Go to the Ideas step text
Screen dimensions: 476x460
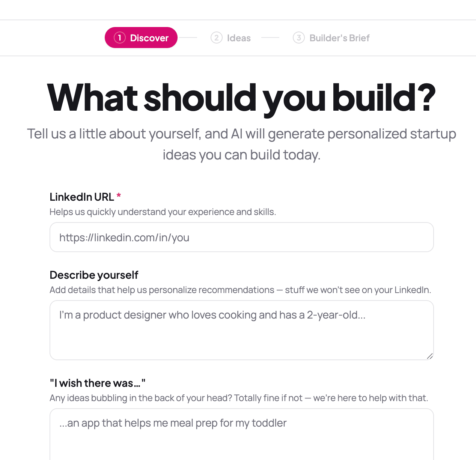pyautogui.click(x=239, y=38)
